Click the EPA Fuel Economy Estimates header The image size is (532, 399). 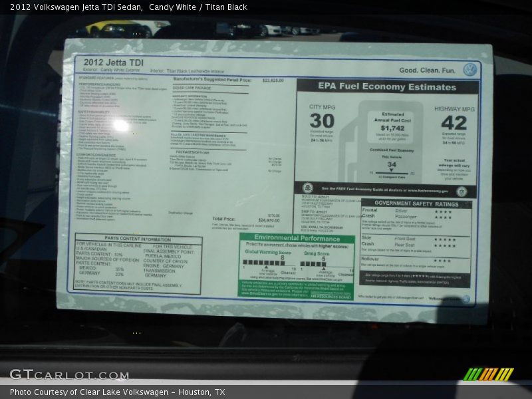[x=387, y=87]
